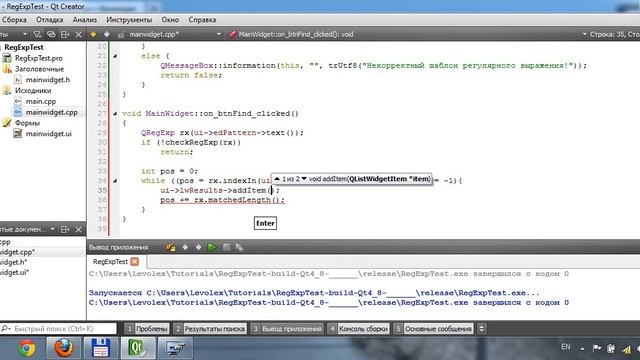Close the open documents panel
Screen dimensions: 640x360
pyautogui.click(x=79, y=229)
